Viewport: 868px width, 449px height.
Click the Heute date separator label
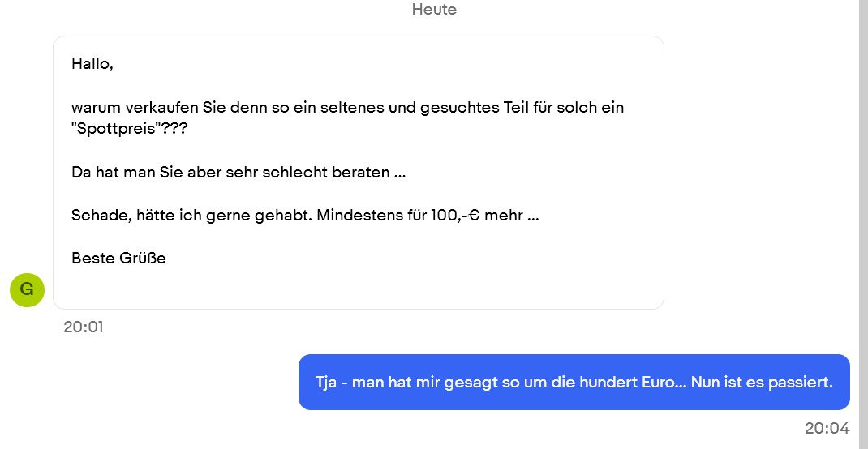(434, 10)
